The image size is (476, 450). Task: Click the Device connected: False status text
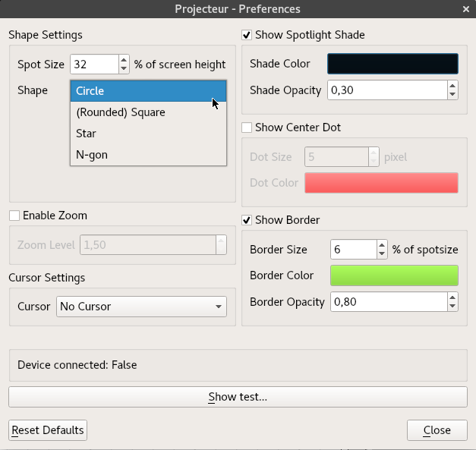[77, 365]
